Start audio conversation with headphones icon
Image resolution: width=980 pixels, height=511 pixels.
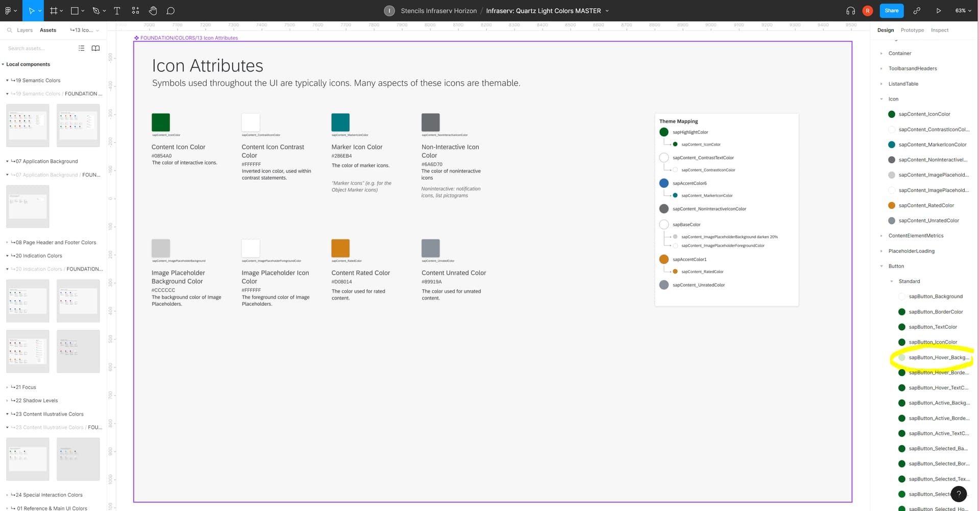[850, 11]
